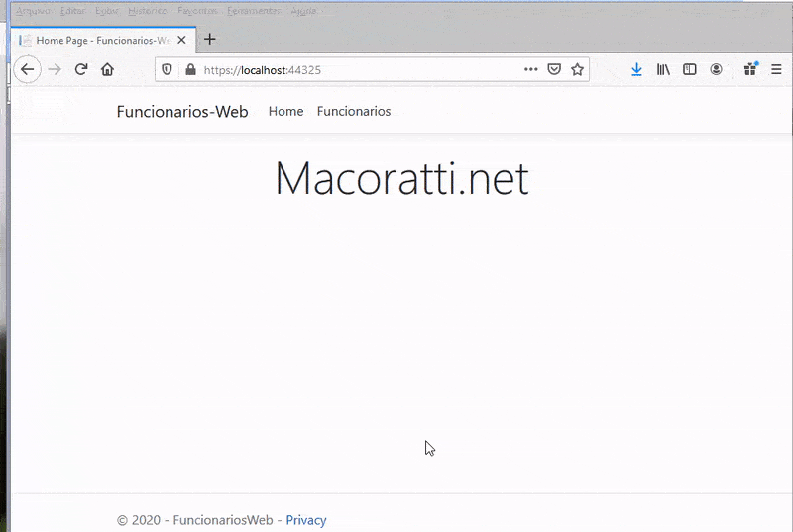Open the What's New gift icon
This screenshot has width=793, height=532.
(x=751, y=69)
